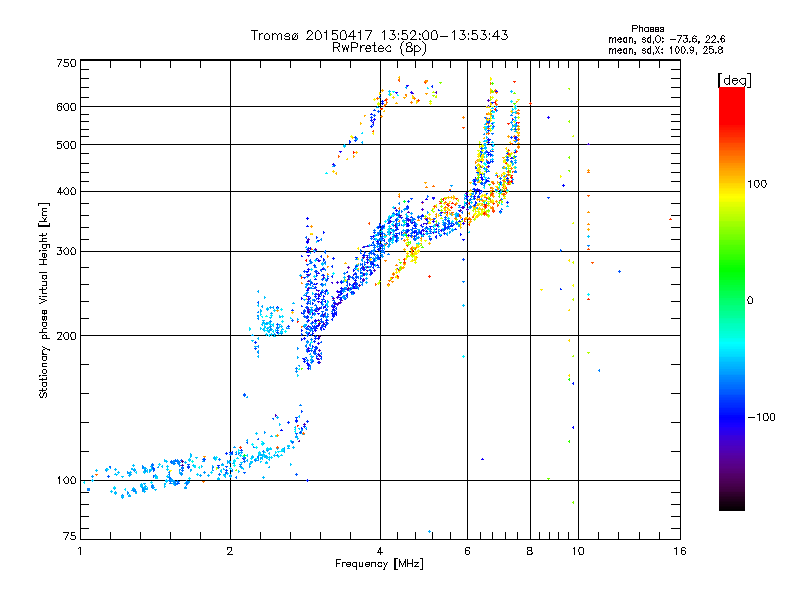800x600 pixels.
Task: Click the 'Phases' heading above the stats
Action: 647,29
